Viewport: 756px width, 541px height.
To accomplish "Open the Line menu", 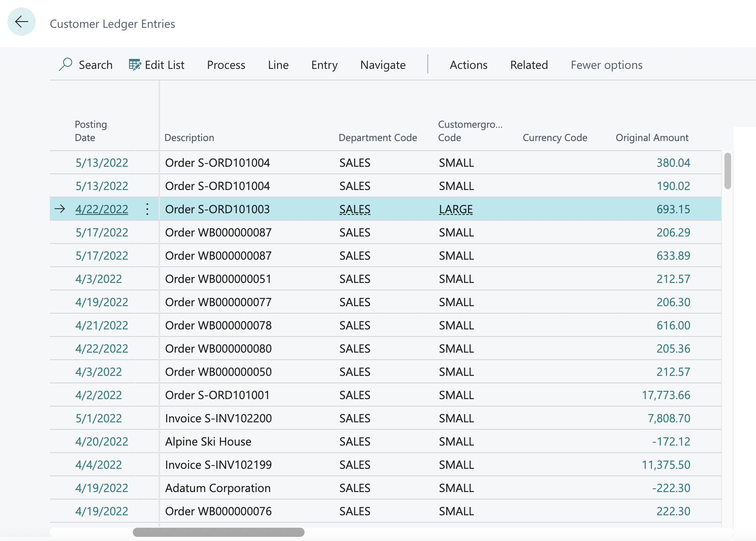I will coord(278,65).
